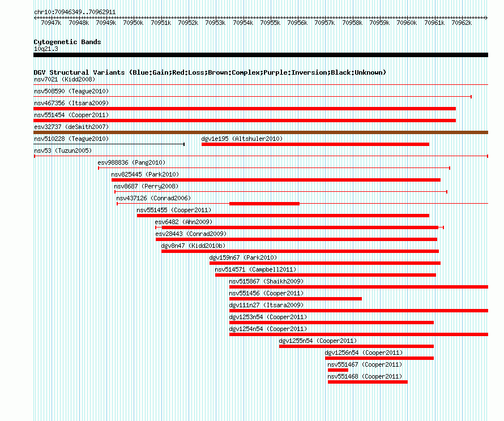Open nsv515867 (Shaikh2009) variant
The height and width of the screenshot is (421, 504).
point(266,281)
